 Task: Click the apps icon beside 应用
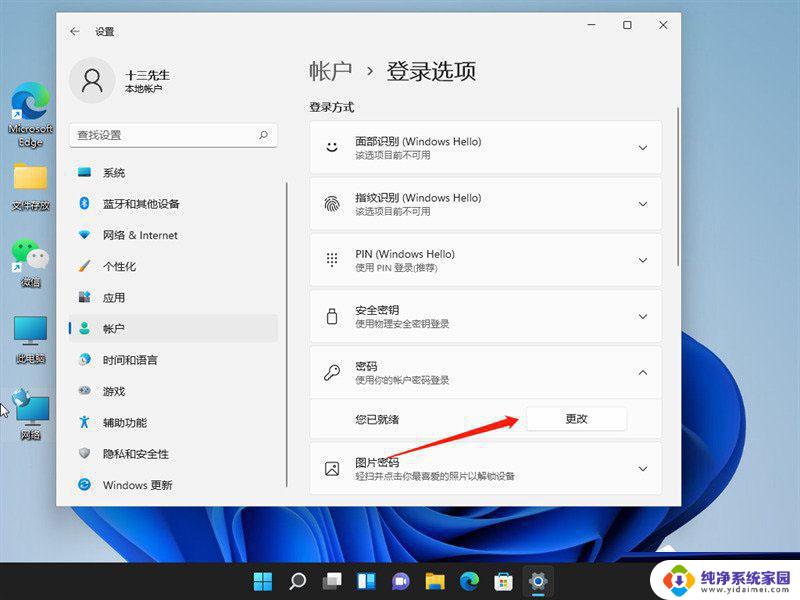coord(85,297)
